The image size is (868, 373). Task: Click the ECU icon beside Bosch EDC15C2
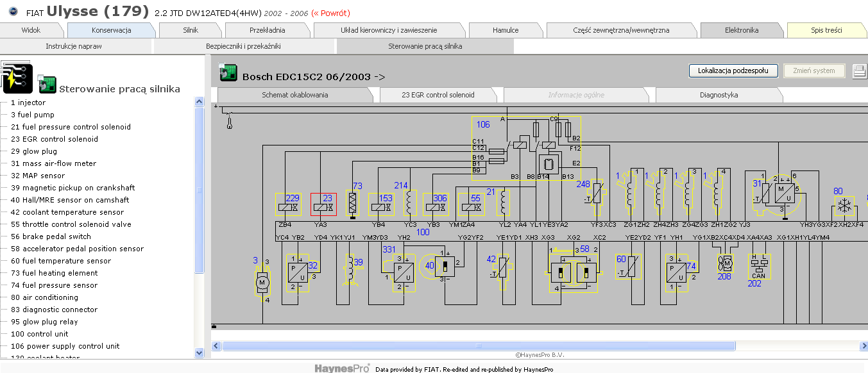click(x=228, y=72)
